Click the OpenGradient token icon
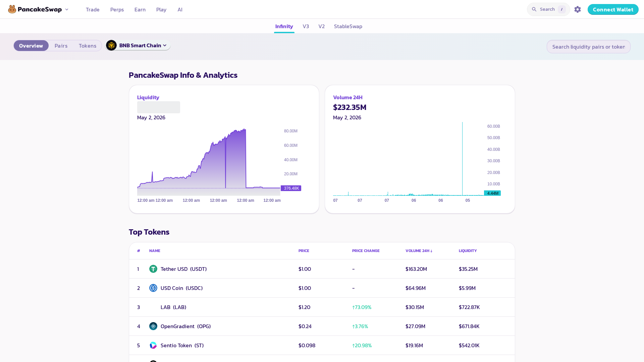The width and height of the screenshot is (644, 362). [x=153, y=326]
